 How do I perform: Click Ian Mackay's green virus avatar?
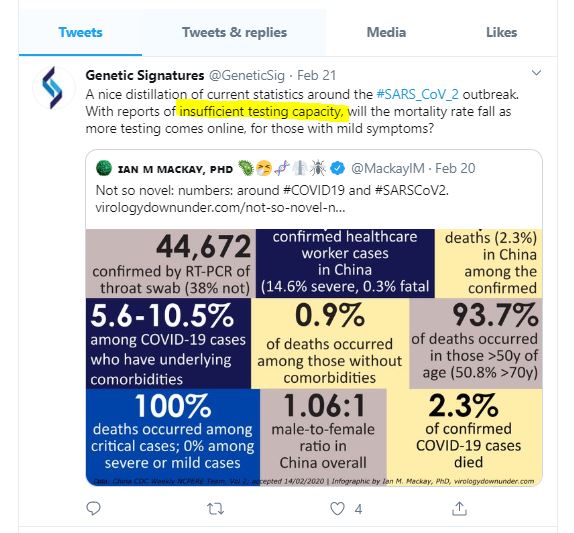[x=104, y=168]
